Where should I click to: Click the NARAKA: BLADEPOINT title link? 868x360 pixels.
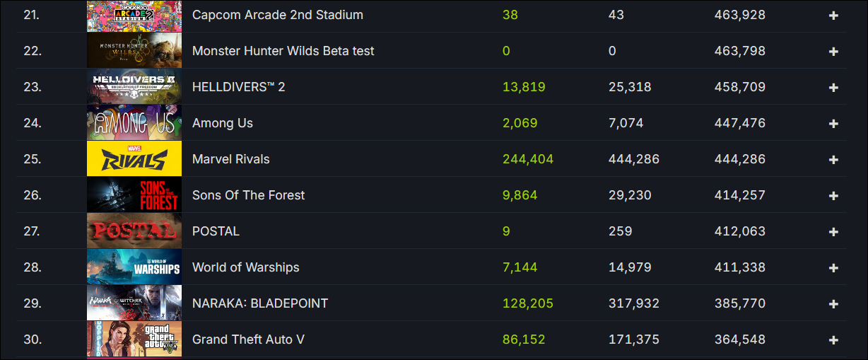260,303
